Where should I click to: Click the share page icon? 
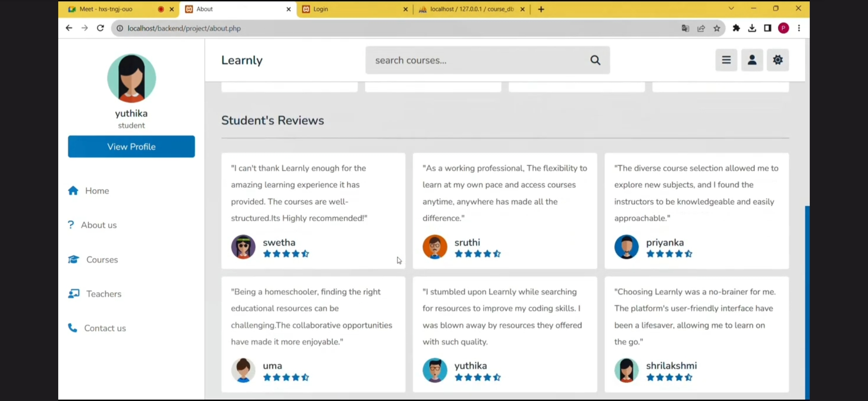pyautogui.click(x=701, y=28)
